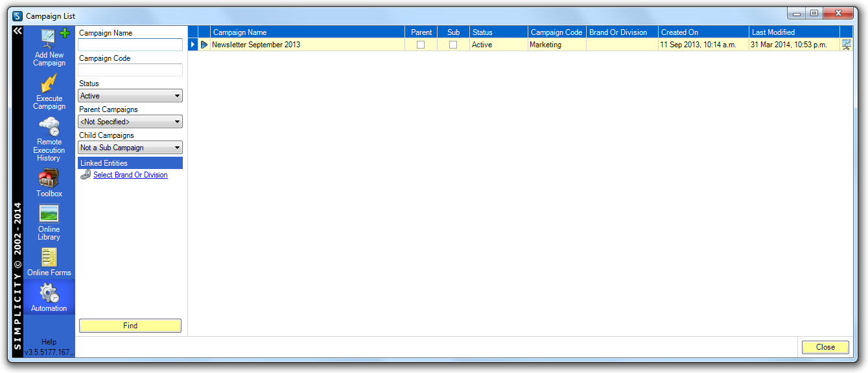Sort by Brand Or Division column header
868x373 pixels.
pos(622,32)
